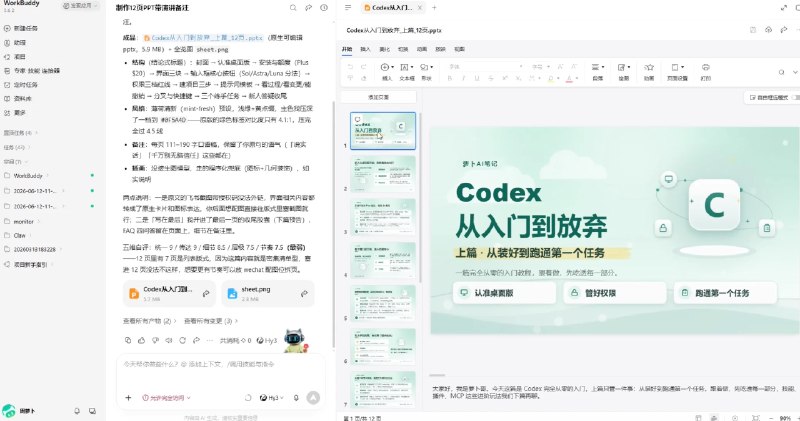Click the copy icon below chat response
Screen dimensions: 800x421
[128, 340]
